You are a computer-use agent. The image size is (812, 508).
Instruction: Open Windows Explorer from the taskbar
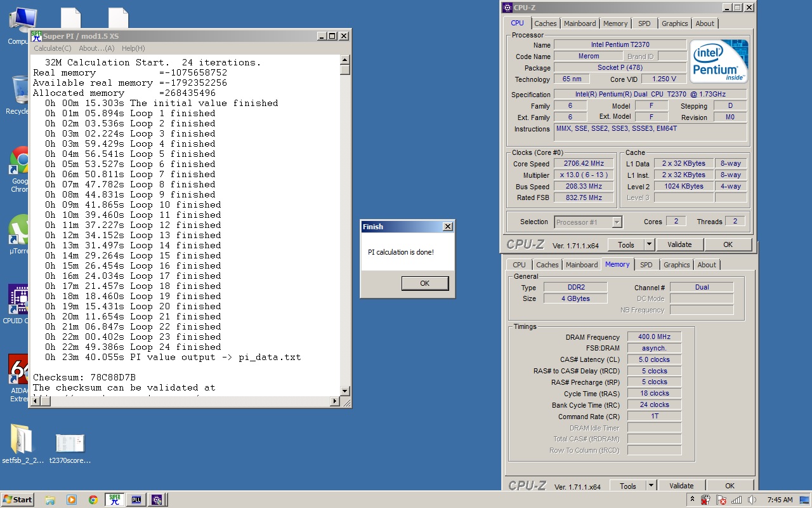(x=51, y=500)
